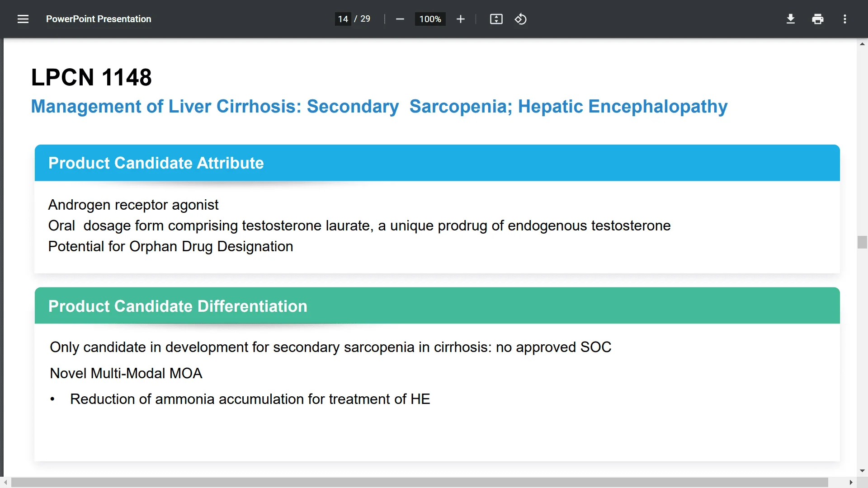Image resolution: width=868 pixels, height=488 pixels.
Task: Click the total page count '/ 29'
Action: click(x=362, y=19)
